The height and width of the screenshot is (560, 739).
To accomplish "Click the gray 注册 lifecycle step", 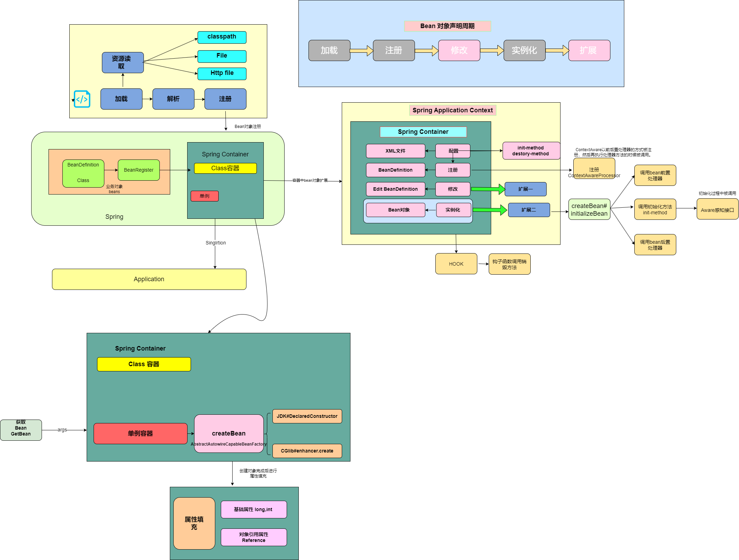I will coord(394,50).
